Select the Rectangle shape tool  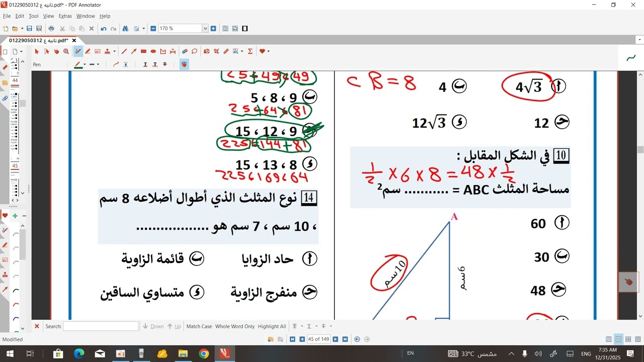143,51
